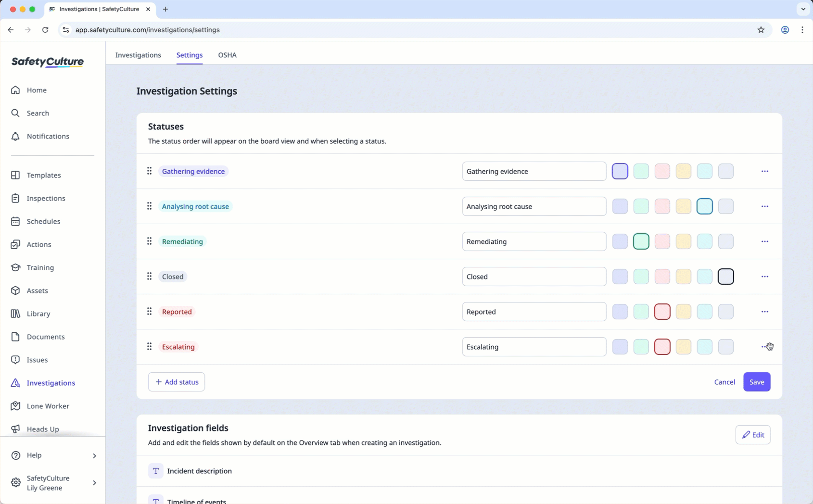Grab drag handle for Closed status

tap(149, 276)
